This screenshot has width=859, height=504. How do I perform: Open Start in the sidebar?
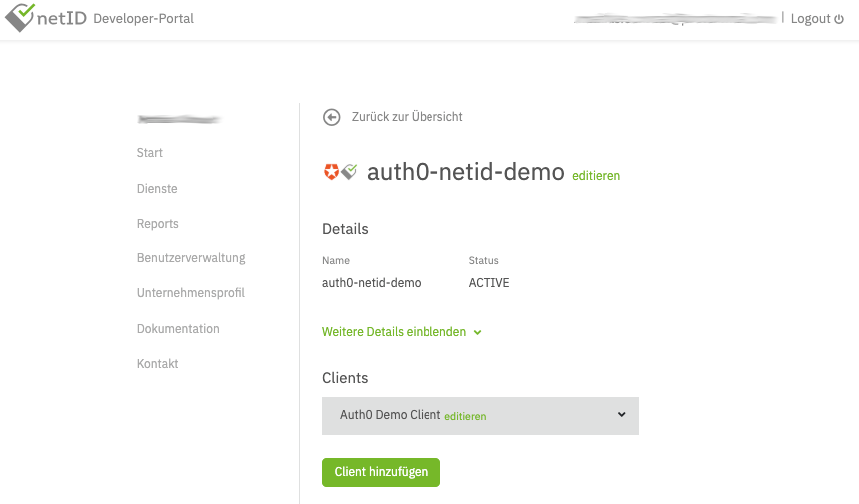coord(150,153)
